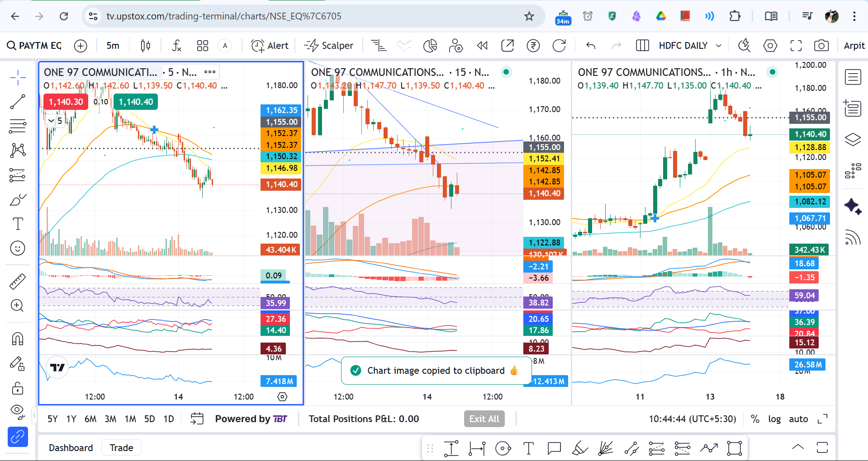Open the 5m timeframe dropdown

[x=113, y=46]
